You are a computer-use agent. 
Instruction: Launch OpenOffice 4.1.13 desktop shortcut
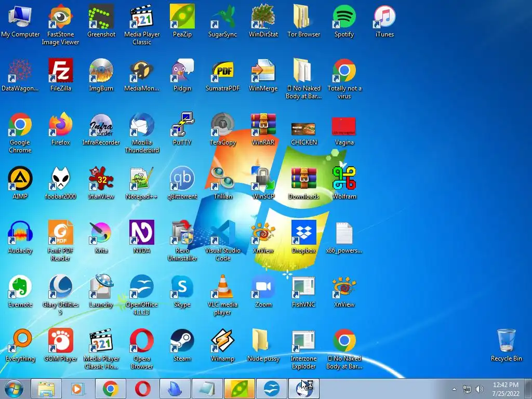(x=141, y=295)
